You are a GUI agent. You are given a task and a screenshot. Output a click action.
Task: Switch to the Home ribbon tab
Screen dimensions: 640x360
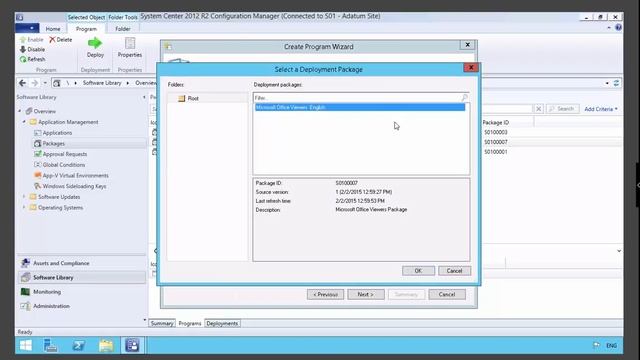(x=53, y=29)
